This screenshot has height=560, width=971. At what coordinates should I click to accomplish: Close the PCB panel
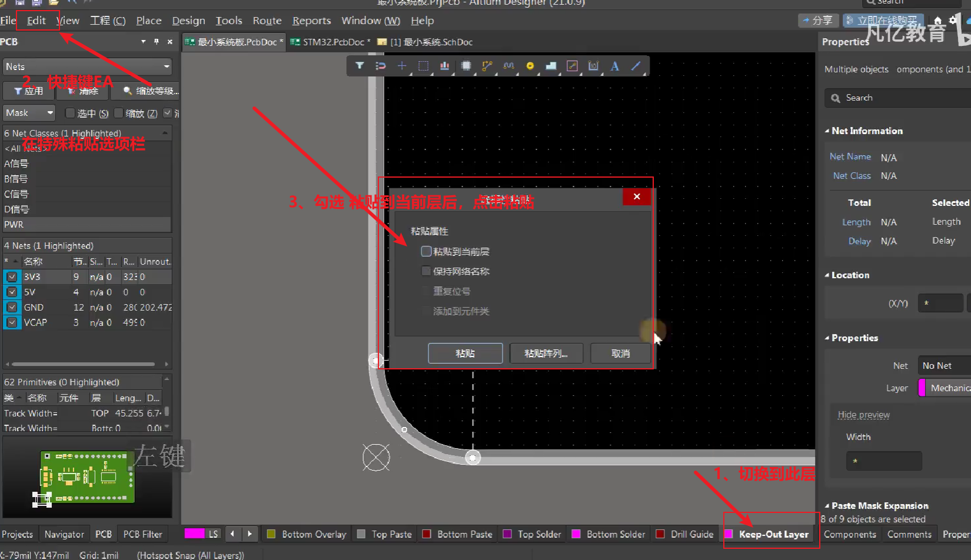coord(170,42)
